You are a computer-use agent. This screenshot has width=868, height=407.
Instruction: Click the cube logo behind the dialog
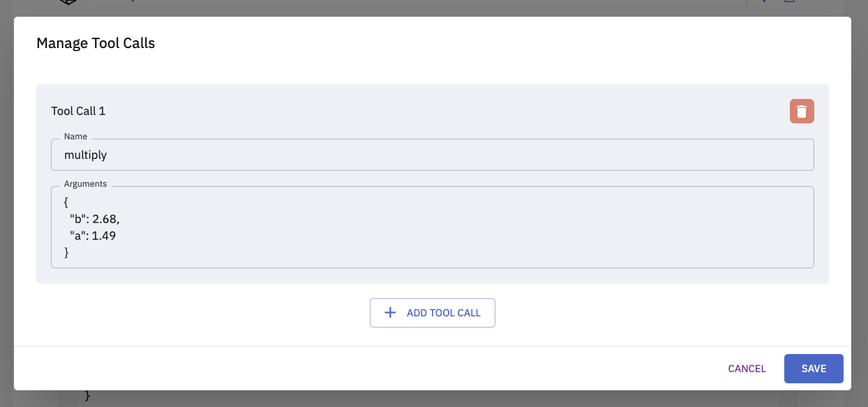point(68,3)
